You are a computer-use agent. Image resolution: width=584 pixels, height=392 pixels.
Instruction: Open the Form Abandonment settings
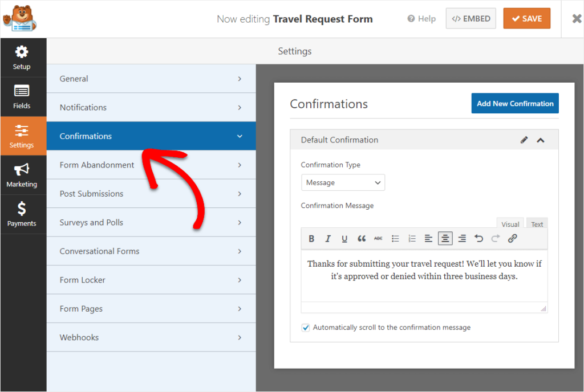click(x=151, y=165)
